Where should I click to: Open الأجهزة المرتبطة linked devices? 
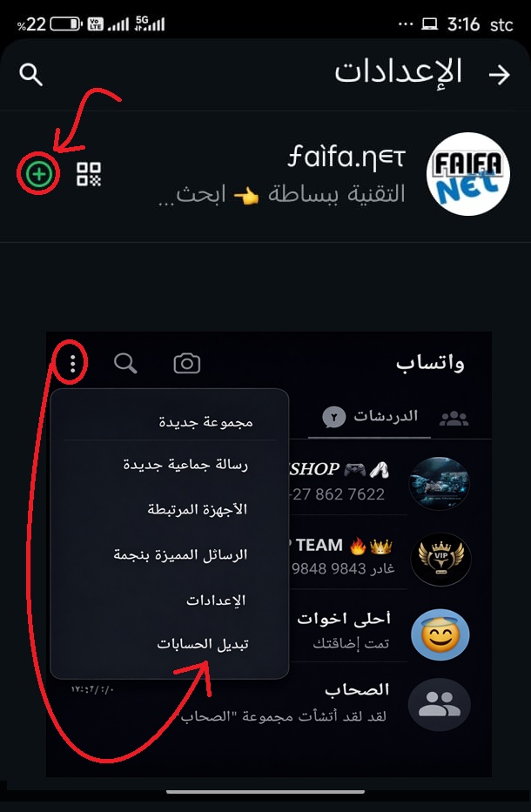click(198, 510)
